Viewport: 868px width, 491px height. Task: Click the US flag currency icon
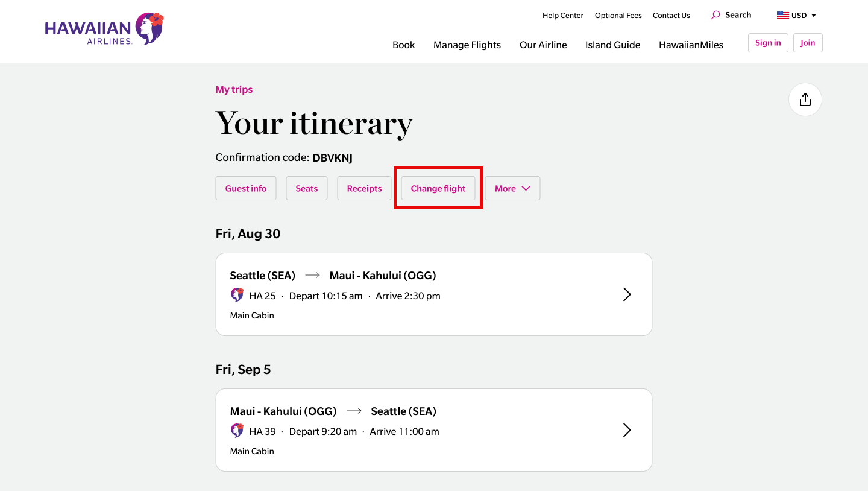point(782,16)
